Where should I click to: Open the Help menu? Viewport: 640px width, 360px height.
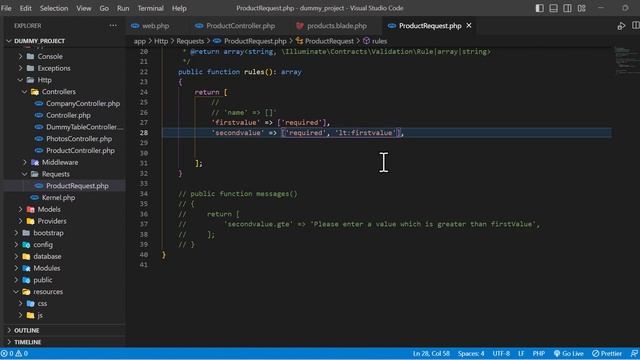pos(179,8)
